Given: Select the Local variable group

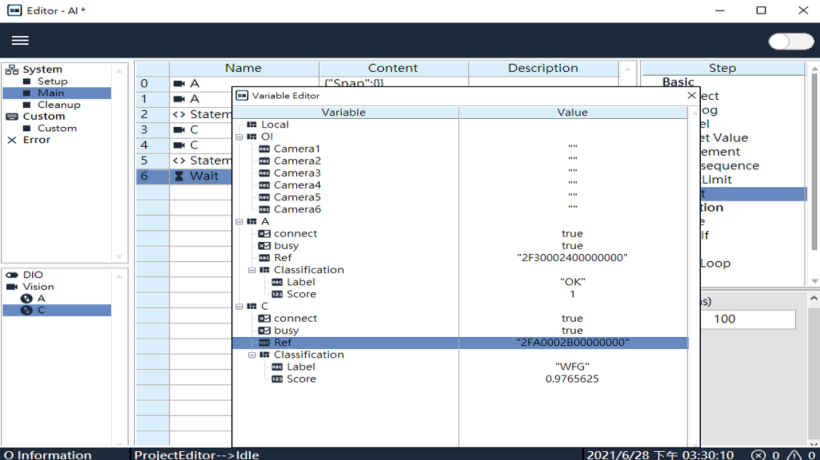Looking at the screenshot, I should pyautogui.click(x=275, y=124).
